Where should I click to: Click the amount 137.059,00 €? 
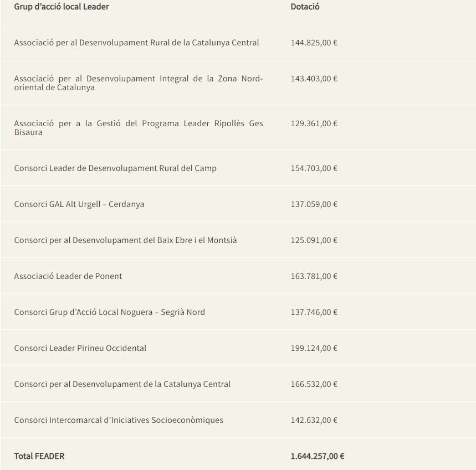(x=314, y=204)
